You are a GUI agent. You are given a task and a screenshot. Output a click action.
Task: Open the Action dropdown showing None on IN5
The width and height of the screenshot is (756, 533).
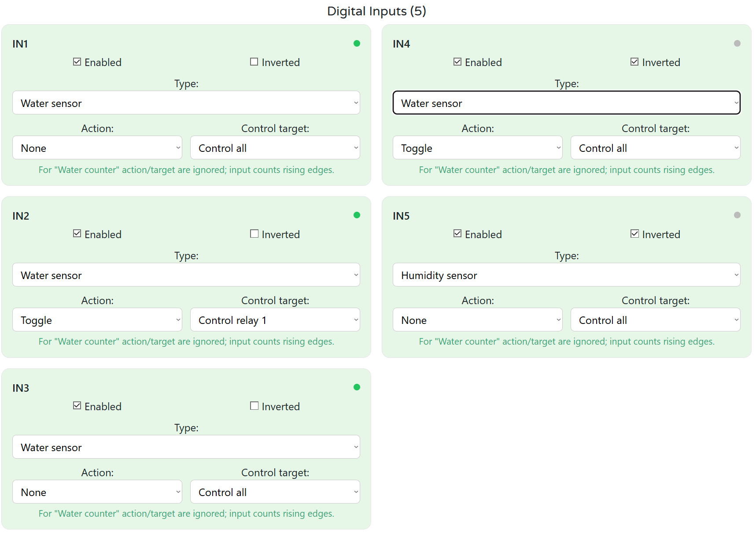[477, 320]
